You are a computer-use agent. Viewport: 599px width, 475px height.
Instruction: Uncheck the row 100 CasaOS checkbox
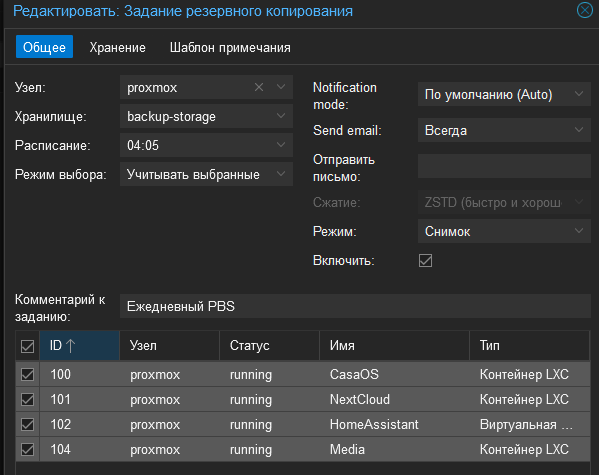click(x=27, y=374)
